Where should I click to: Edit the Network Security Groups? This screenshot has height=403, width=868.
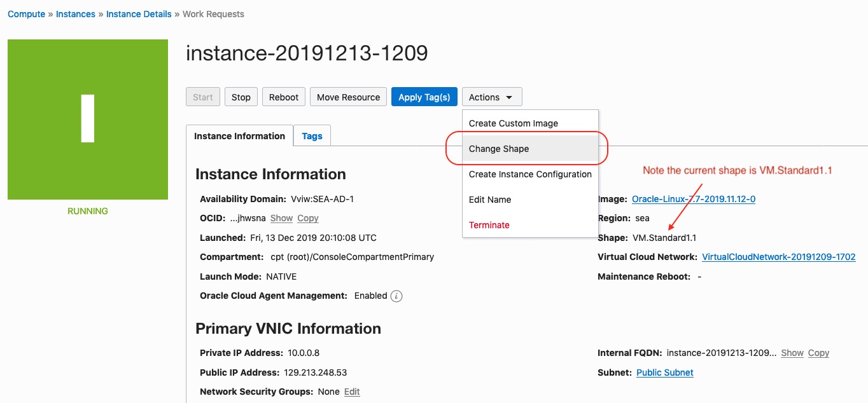(x=352, y=392)
